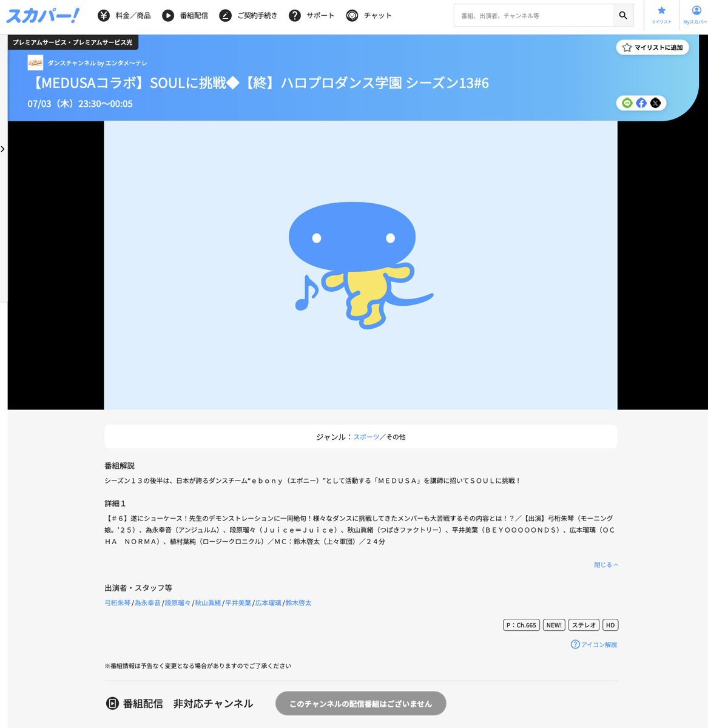
Task: Click the アイコン解説 help icon
Action: click(x=575, y=644)
